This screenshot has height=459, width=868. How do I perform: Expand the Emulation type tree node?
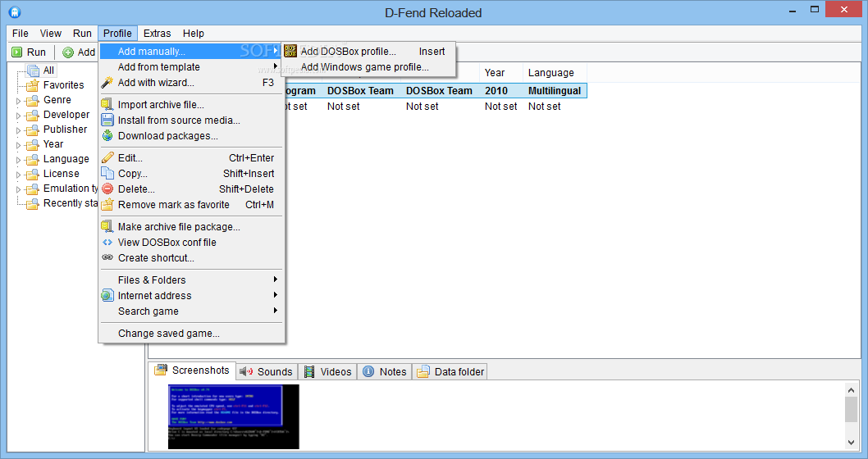coord(18,189)
